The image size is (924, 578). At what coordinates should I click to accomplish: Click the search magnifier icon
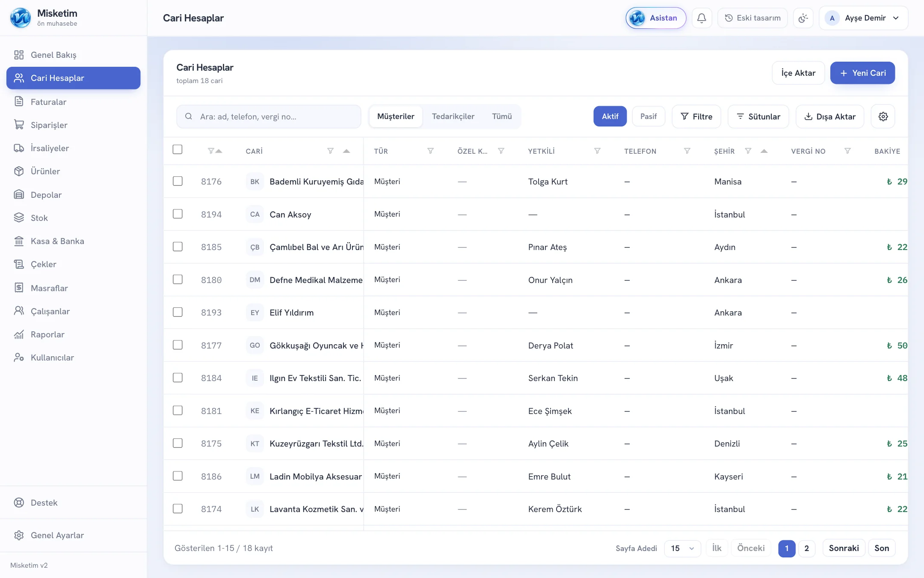(188, 116)
